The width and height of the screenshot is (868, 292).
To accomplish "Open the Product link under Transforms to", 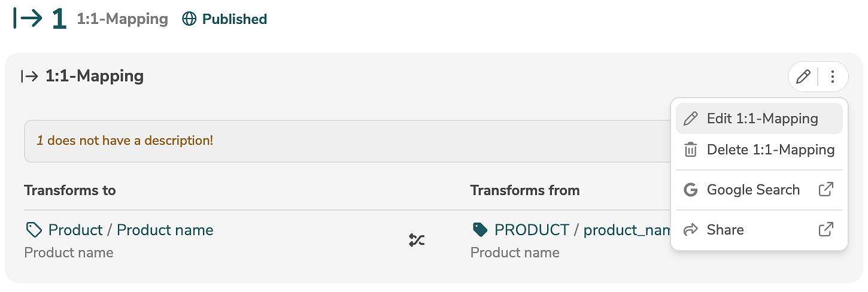I will click(x=75, y=230).
